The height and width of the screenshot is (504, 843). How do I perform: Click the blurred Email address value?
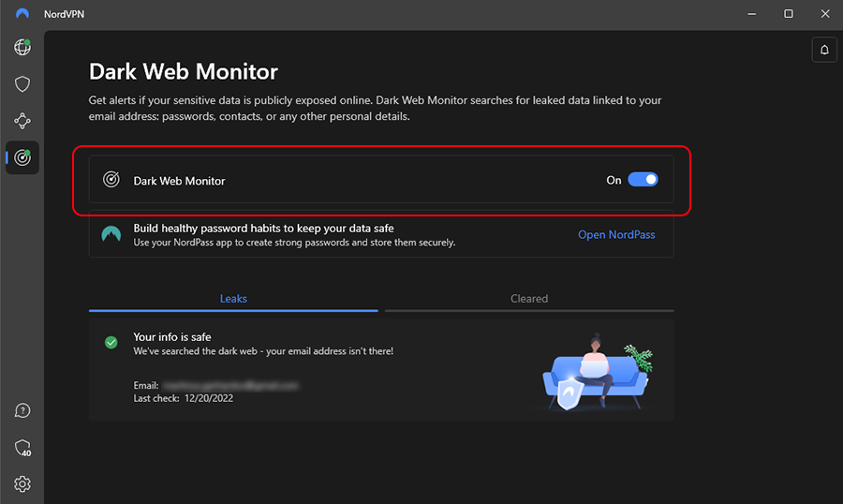point(230,386)
